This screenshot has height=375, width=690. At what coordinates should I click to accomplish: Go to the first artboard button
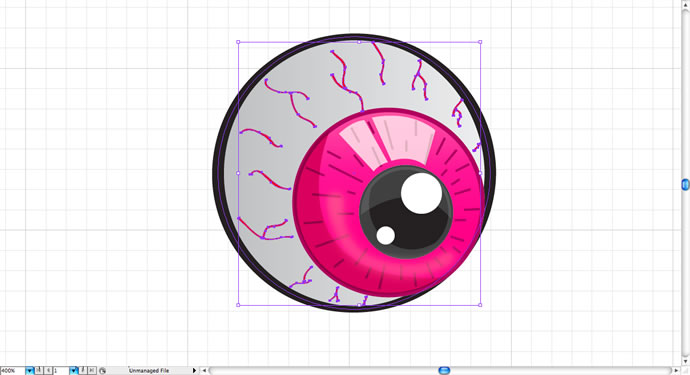coord(39,371)
